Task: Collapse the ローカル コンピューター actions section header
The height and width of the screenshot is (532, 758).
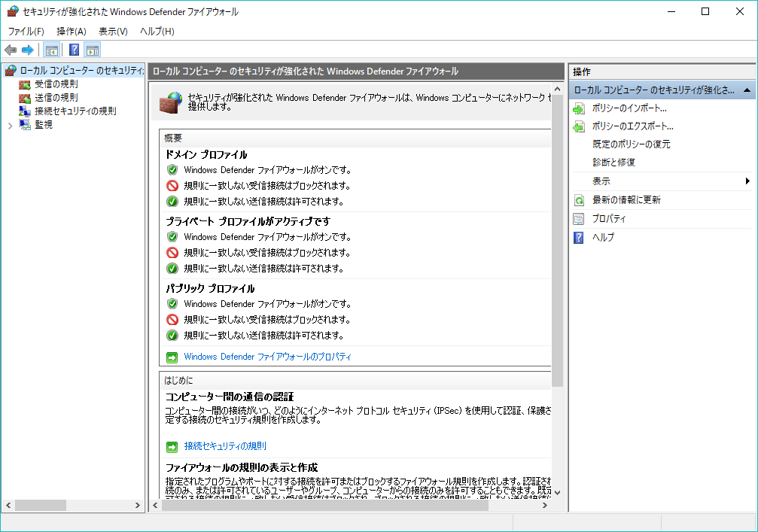Action: pyautogui.click(x=746, y=90)
